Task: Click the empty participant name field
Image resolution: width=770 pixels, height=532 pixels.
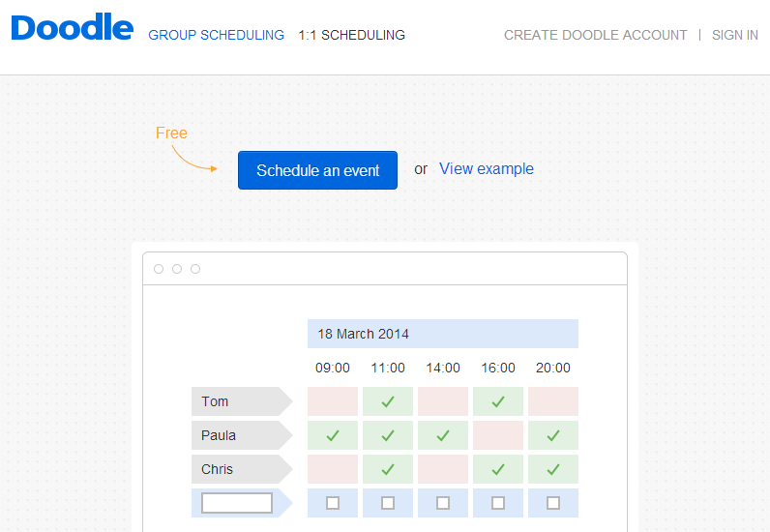Action: (x=237, y=503)
